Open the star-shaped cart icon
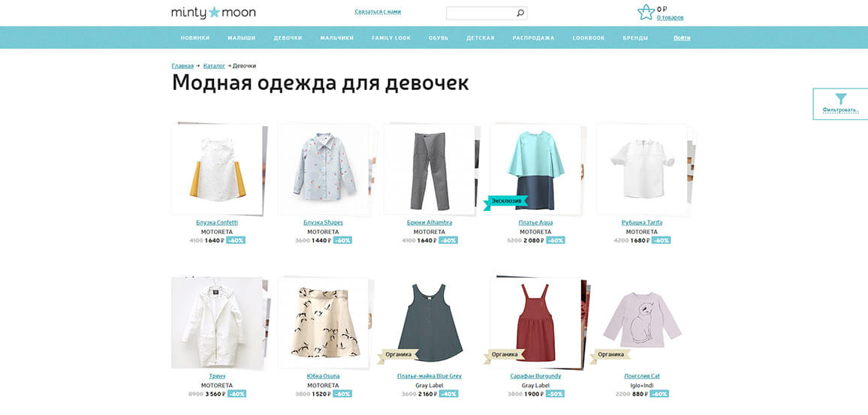 pos(646,13)
